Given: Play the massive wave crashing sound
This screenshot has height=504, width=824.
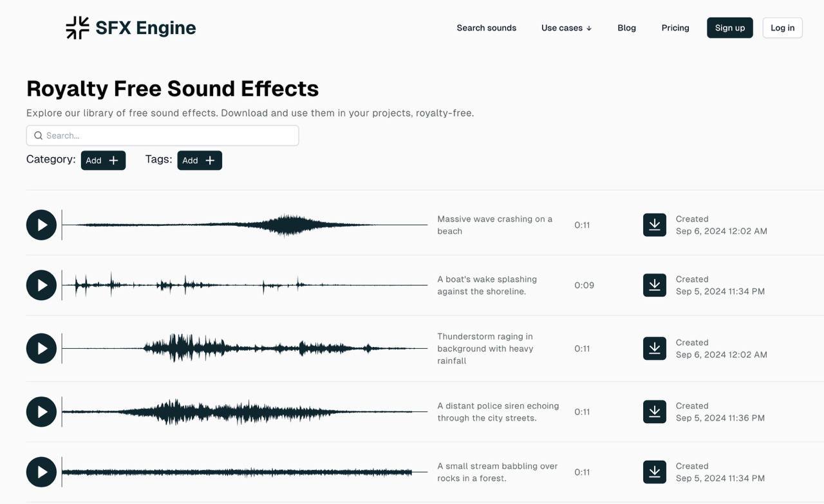Looking at the screenshot, I should tap(41, 225).
